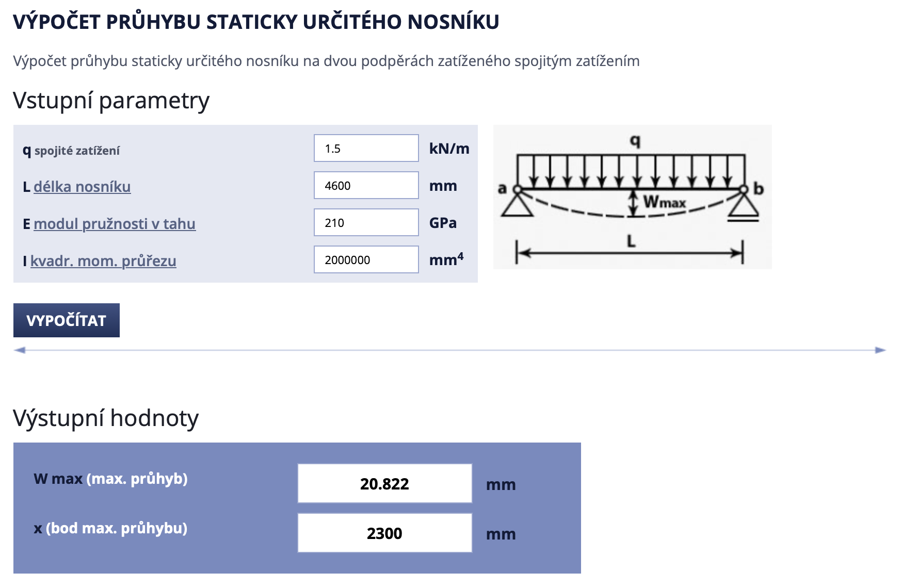Click the Výstupní hodnoty heading
901x588 pixels.
(x=106, y=418)
